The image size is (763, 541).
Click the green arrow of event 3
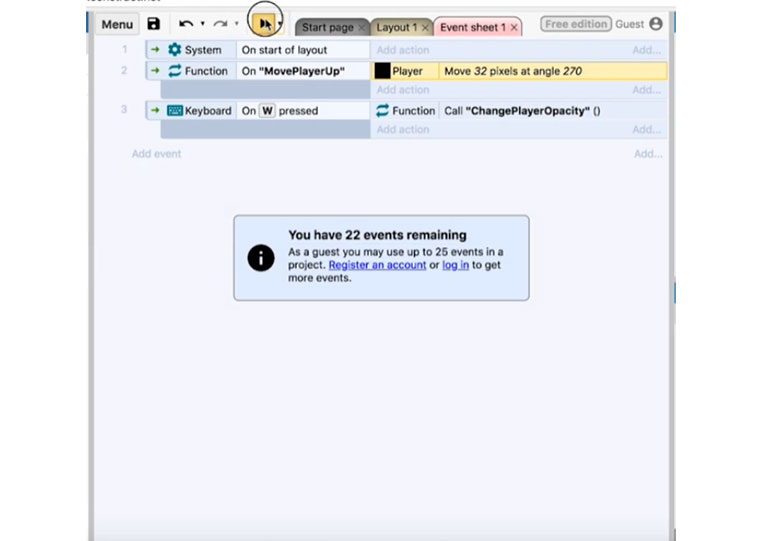pos(155,111)
